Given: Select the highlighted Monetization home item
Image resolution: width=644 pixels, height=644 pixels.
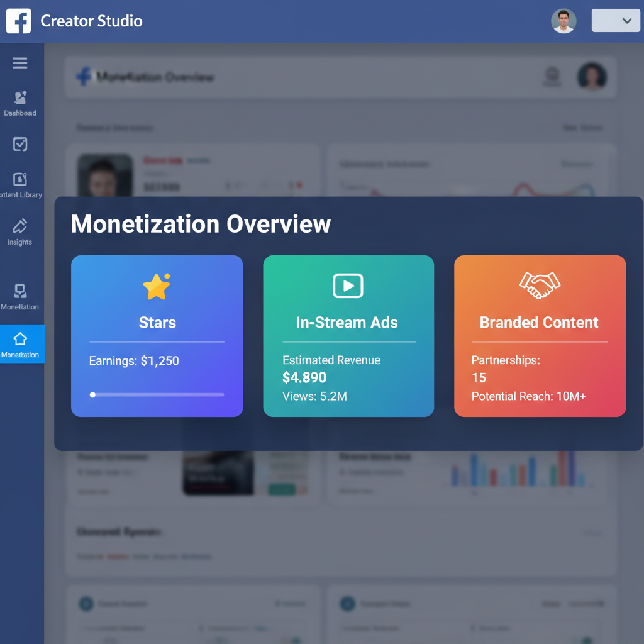Looking at the screenshot, I should point(22,344).
